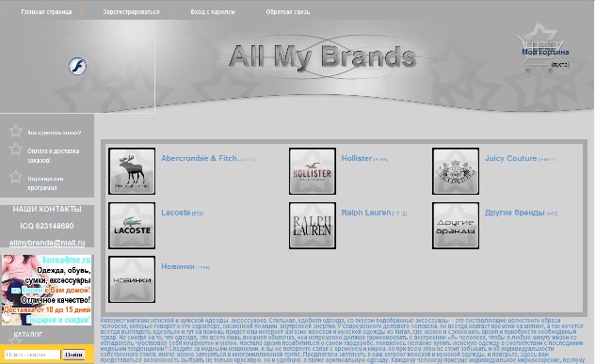Open Оплата и доставка заказов sidebar link
Viewport: 595px width, 364px height.
coord(54,155)
